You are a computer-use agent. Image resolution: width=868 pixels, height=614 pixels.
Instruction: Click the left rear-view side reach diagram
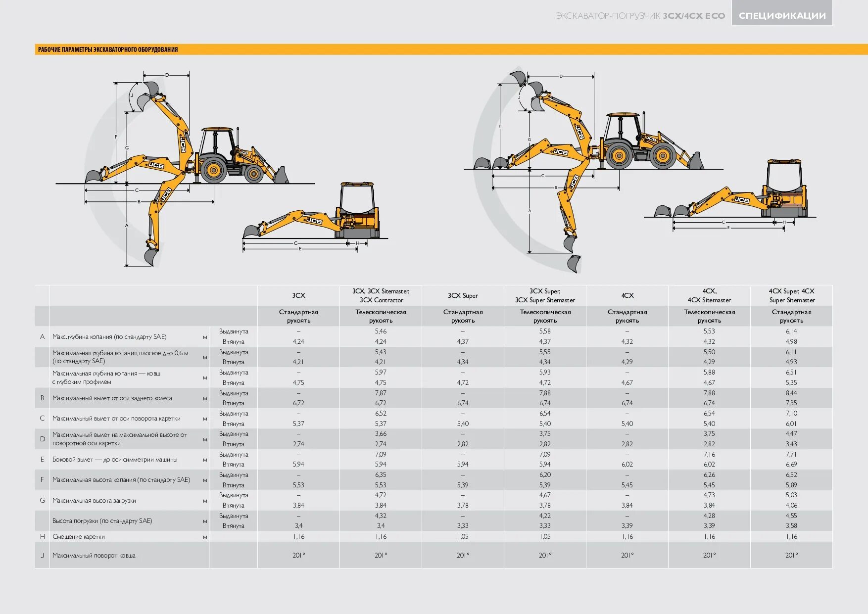tap(315, 218)
